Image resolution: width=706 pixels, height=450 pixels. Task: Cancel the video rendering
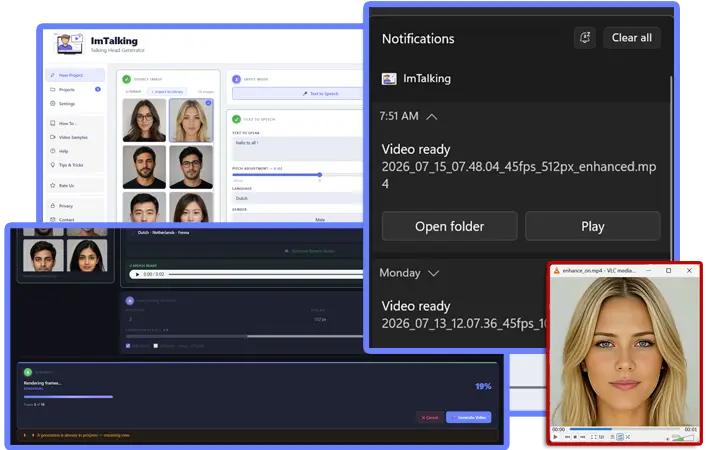tap(430, 418)
